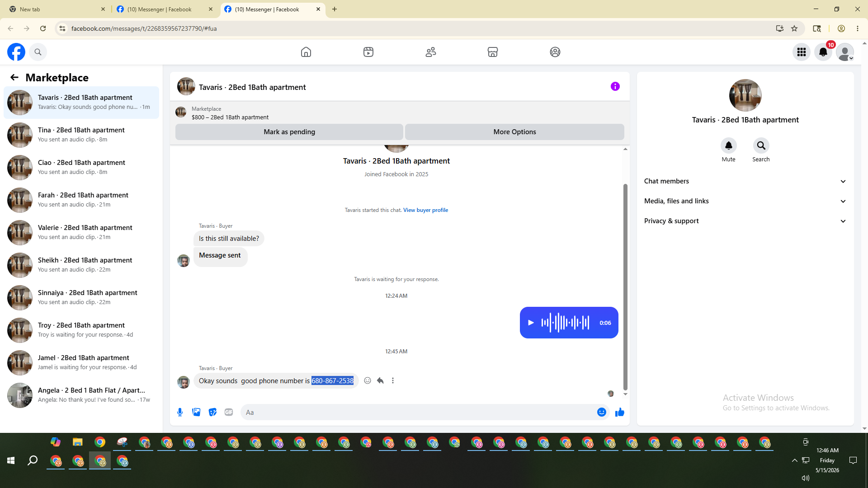Focus the Aa message input field

click(x=418, y=412)
